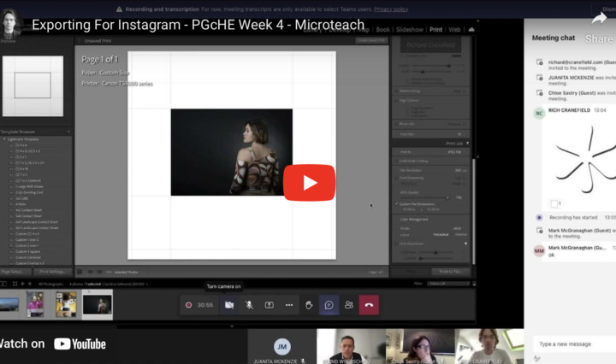Unmute the microphone icon

click(x=249, y=305)
